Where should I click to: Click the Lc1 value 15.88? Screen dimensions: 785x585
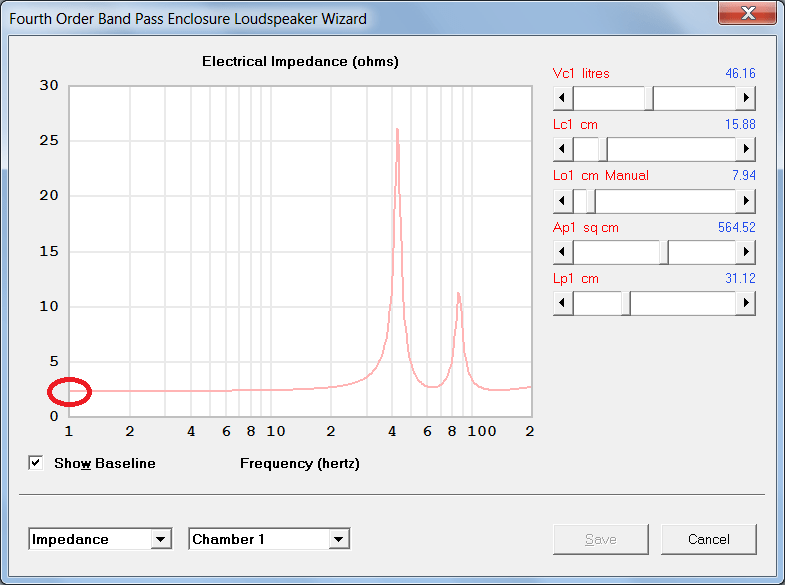(x=740, y=125)
